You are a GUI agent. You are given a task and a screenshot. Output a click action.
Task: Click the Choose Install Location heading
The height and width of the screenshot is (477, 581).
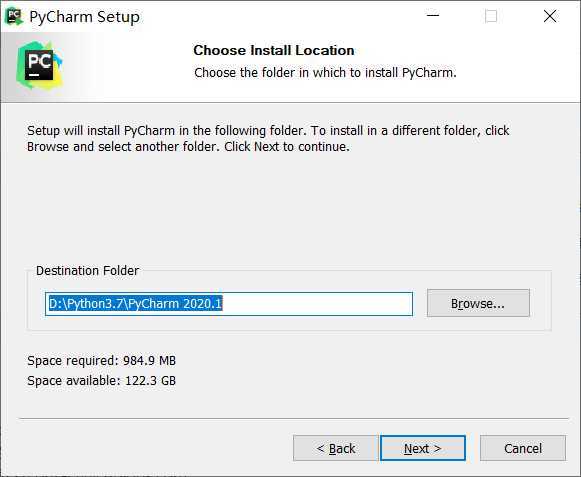[x=273, y=50]
